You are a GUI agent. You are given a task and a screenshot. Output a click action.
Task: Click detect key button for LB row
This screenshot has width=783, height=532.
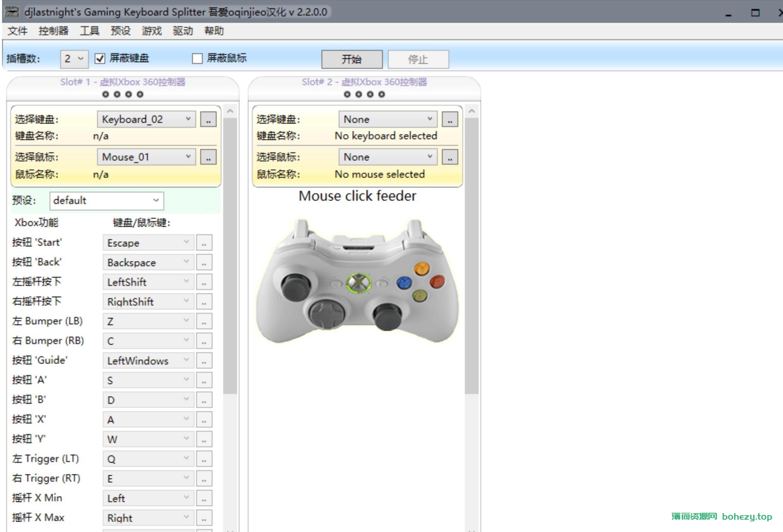point(204,321)
